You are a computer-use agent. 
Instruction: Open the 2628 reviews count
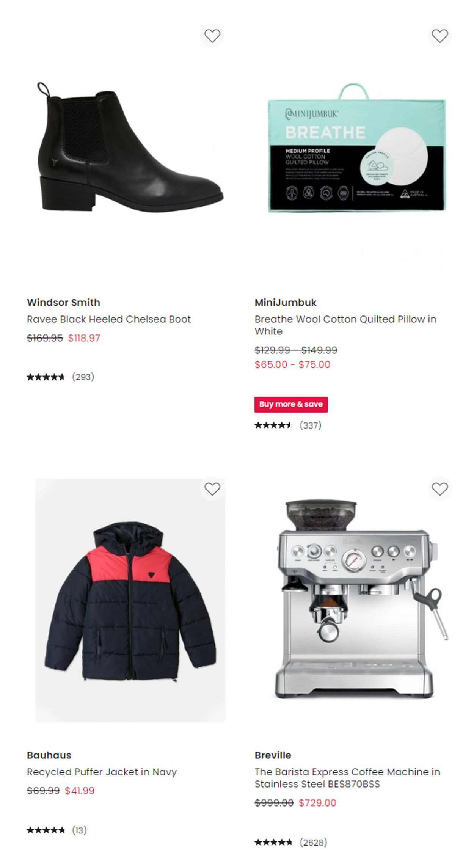click(x=313, y=842)
